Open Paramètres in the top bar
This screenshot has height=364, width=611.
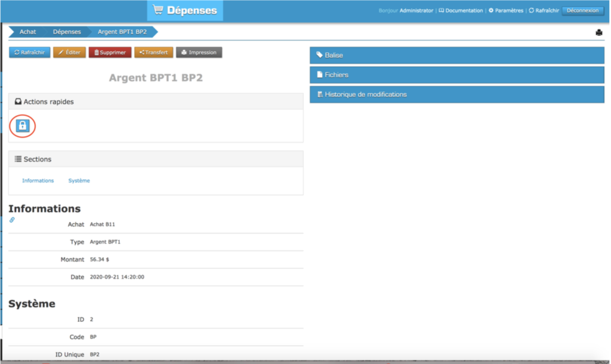pos(505,11)
